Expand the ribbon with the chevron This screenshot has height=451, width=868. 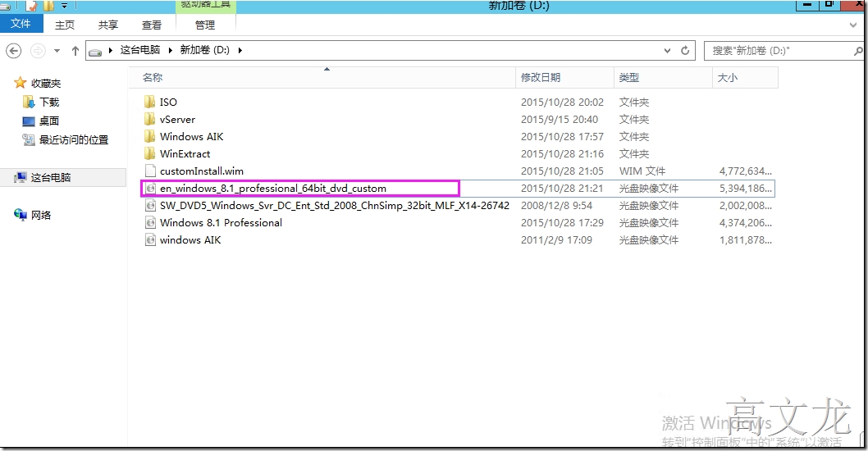(853, 25)
